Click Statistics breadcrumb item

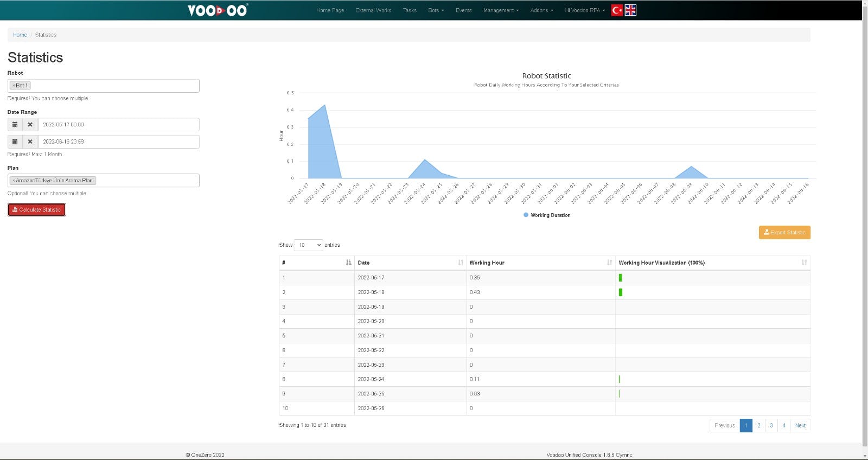point(46,35)
